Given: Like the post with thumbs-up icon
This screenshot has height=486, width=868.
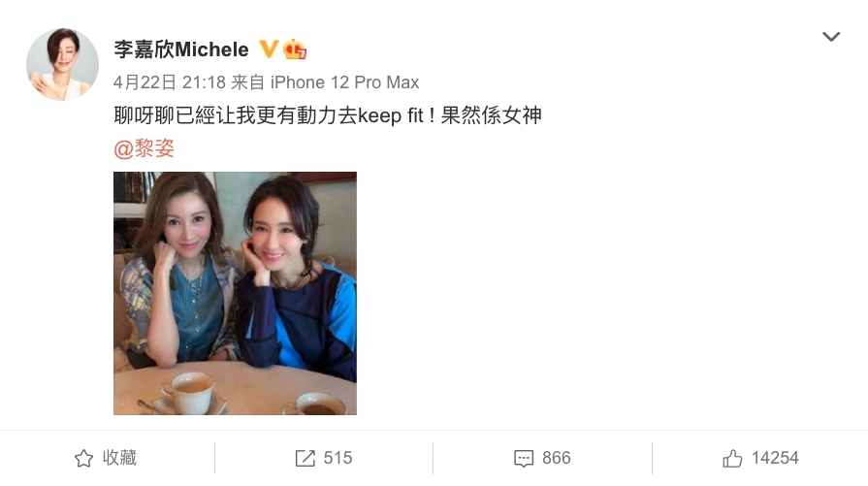Looking at the screenshot, I should pyautogui.click(x=732, y=458).
